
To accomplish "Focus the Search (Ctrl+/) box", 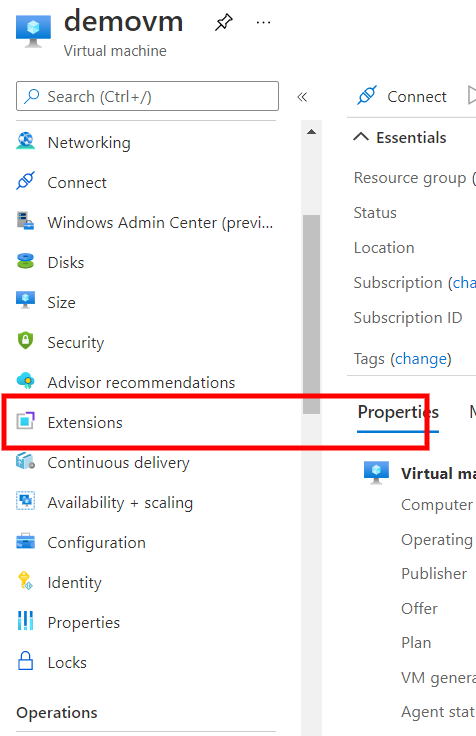I will (147, 96).
